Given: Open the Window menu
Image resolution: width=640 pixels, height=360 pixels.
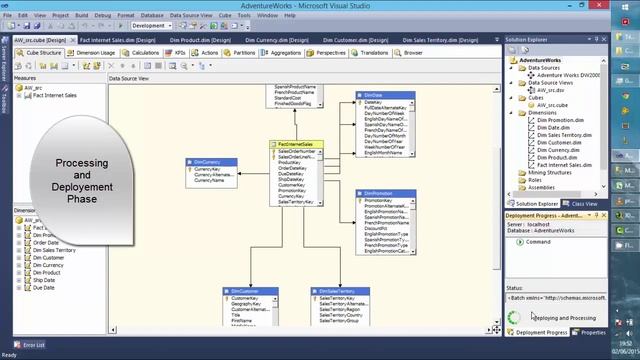Looking at the screenshot, I should [x=267, y=16].
